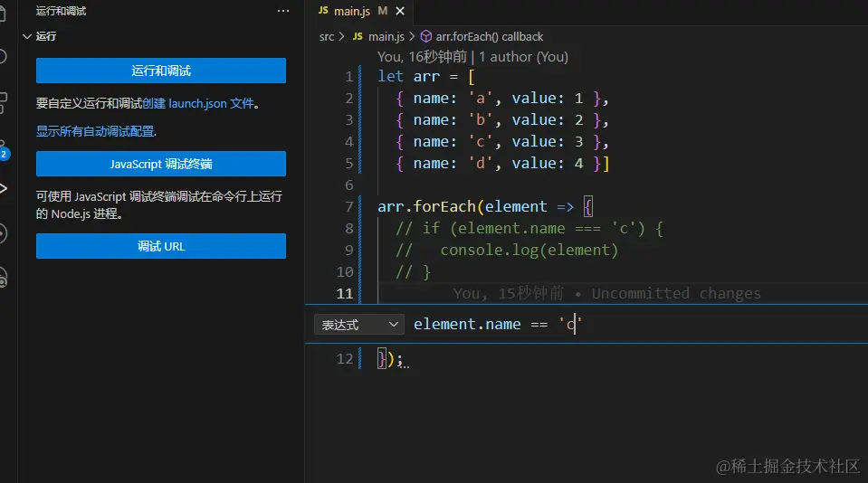Click the line with name 'c', value 3
This screenshot has width=868, height=483.
point(502,142)
